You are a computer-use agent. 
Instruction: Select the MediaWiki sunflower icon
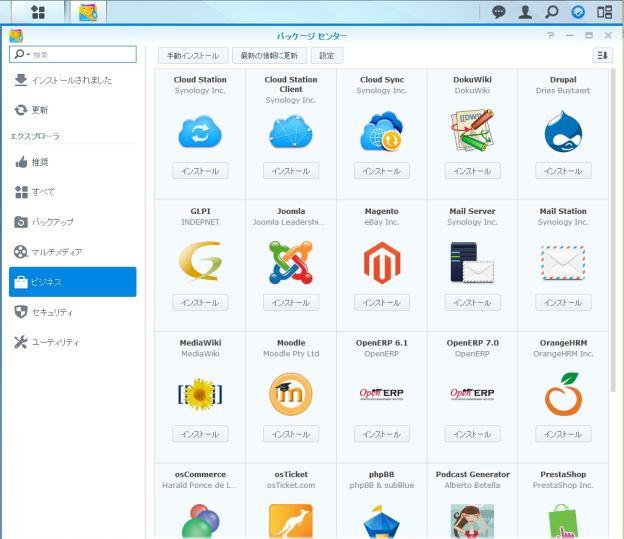coord(200,393)
